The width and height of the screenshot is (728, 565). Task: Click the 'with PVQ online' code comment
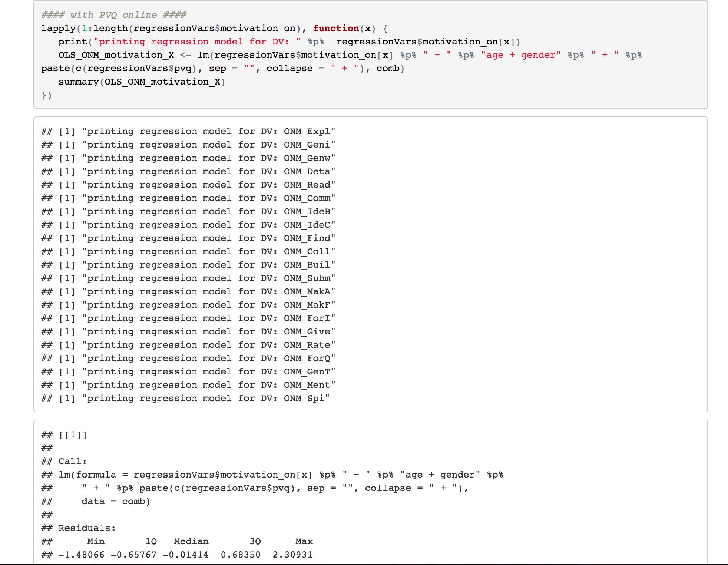(x=114, y=15)
